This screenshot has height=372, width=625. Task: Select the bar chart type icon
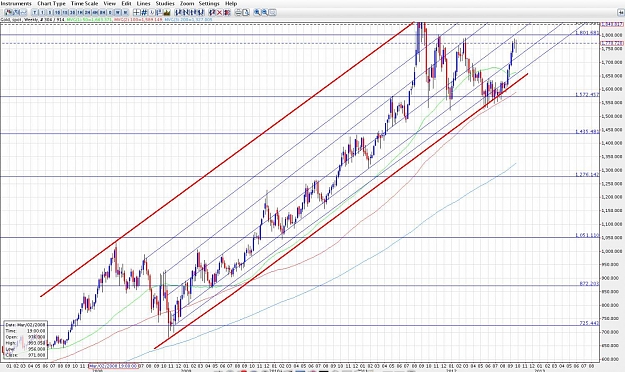16,13
